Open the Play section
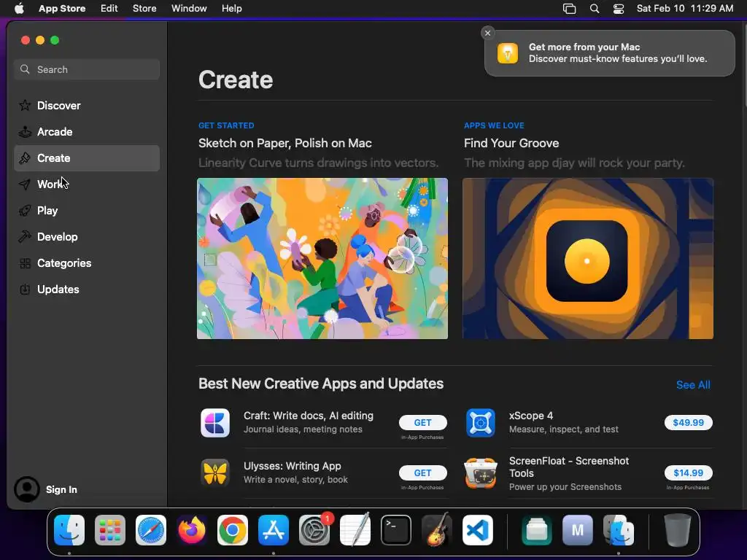 click(87, 211)
